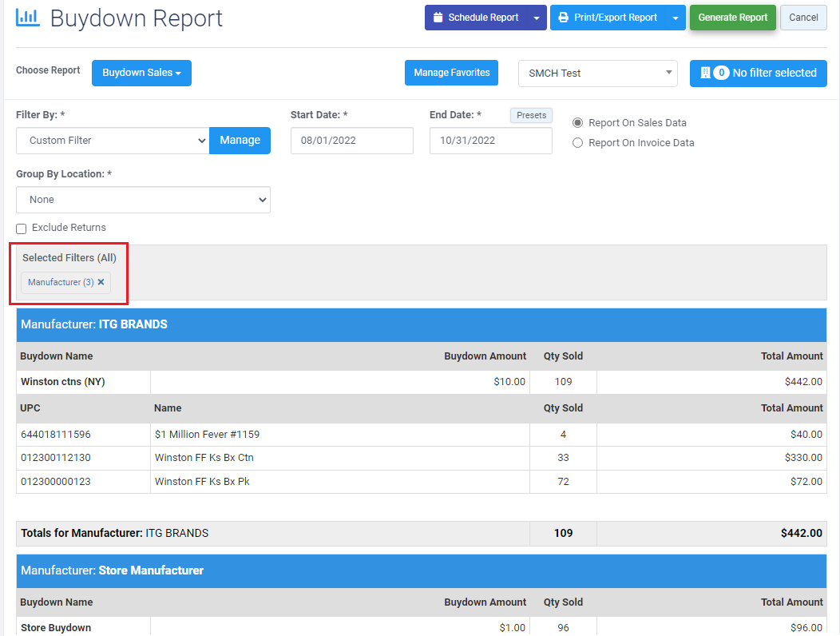
Task: Click Winston ctns (NY) buydown name
Action: click(62, 382)
